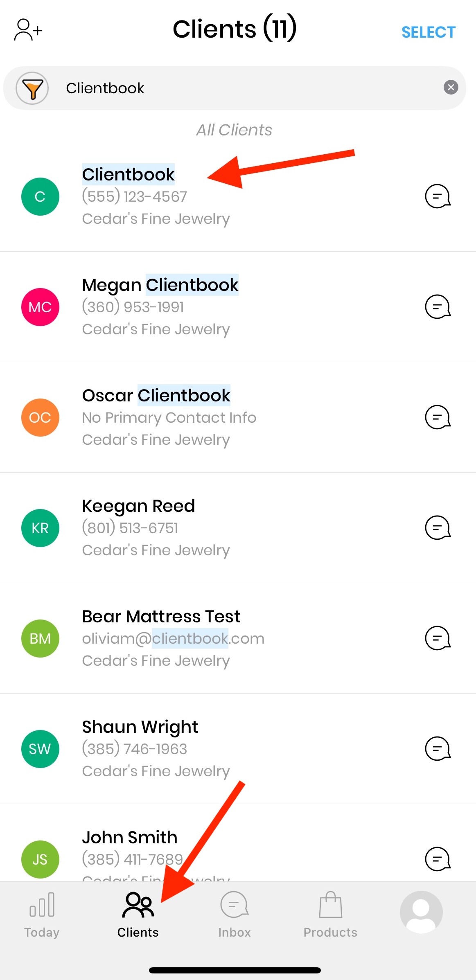Send a message to Shaun Wright

coord(438,749)
